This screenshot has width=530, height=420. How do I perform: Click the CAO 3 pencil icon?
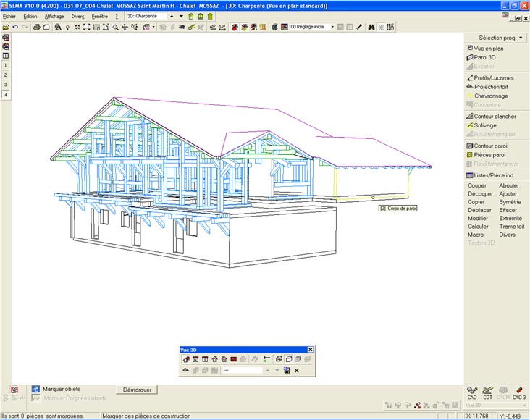tap(519, 393)
